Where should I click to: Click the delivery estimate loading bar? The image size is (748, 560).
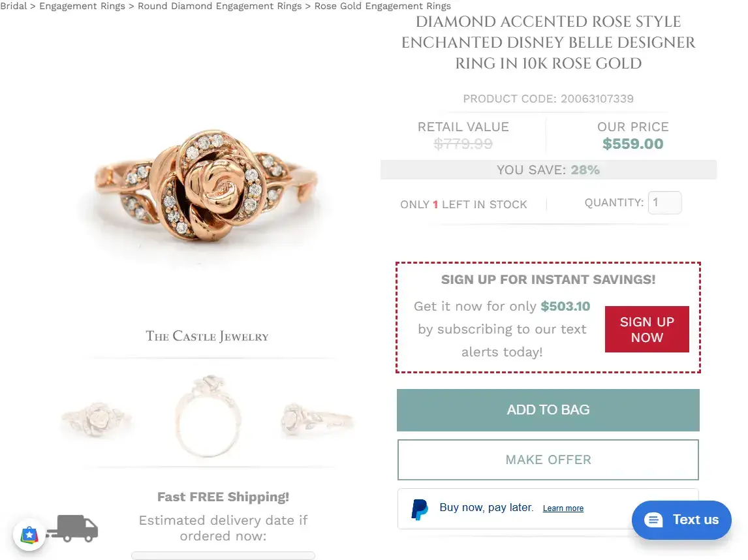pyautogui.click(x=223, y=555)
